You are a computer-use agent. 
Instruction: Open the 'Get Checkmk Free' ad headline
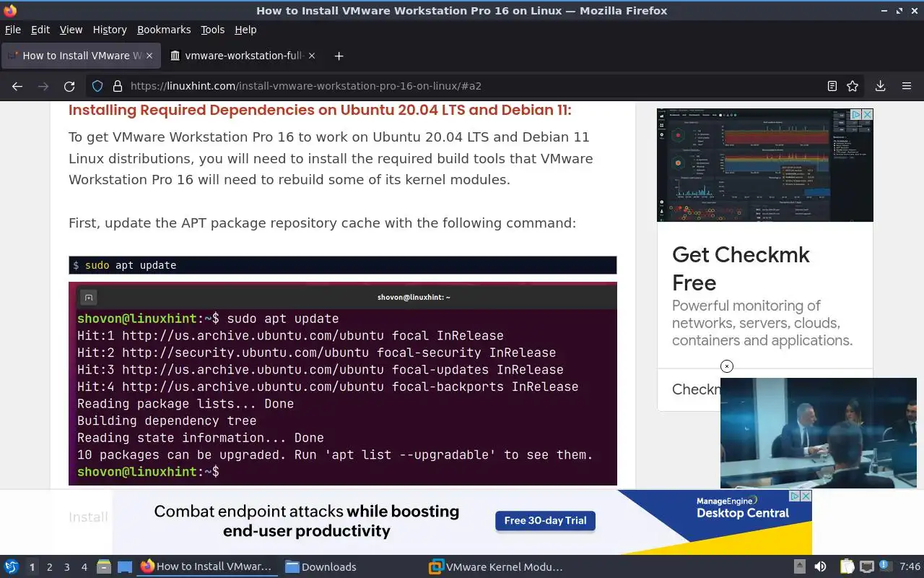[741, 269]
